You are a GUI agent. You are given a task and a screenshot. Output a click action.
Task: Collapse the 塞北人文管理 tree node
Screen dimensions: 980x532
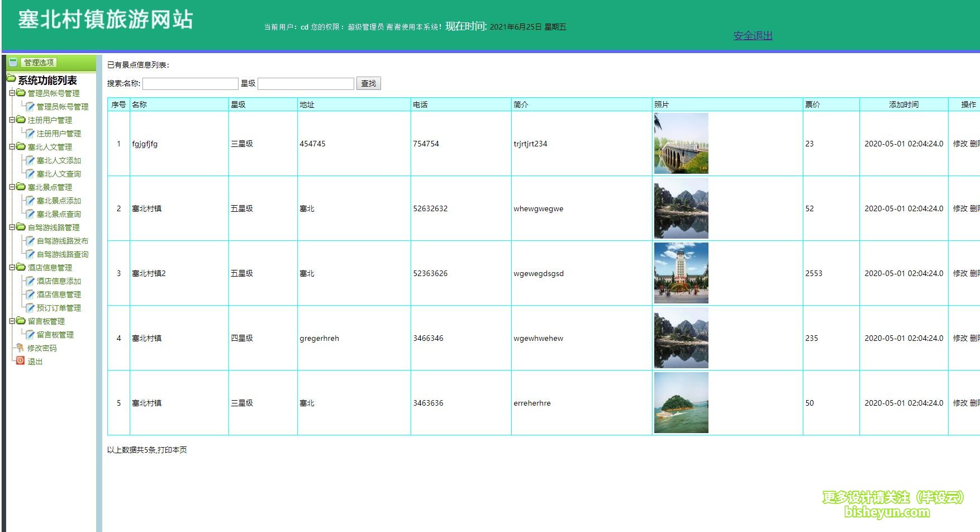[13, 147]
